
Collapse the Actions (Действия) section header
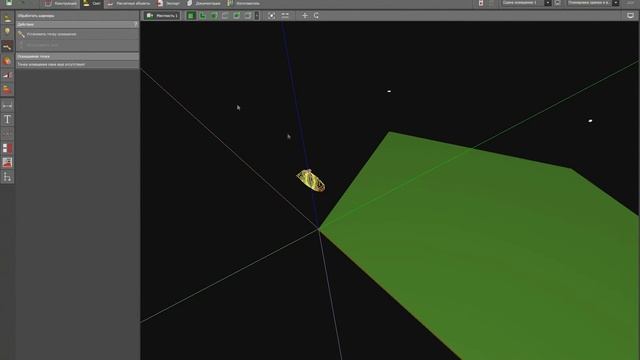(78, 24)
